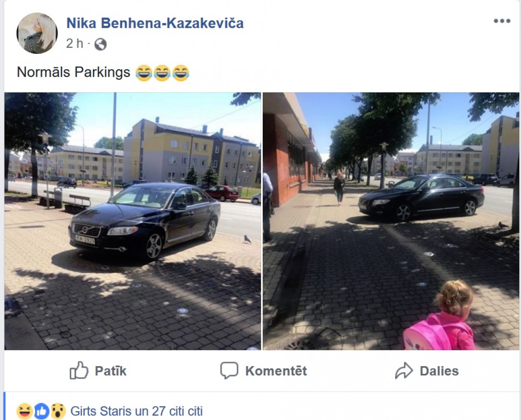Click the laughing Haha reaction icon

coord(24,411)
